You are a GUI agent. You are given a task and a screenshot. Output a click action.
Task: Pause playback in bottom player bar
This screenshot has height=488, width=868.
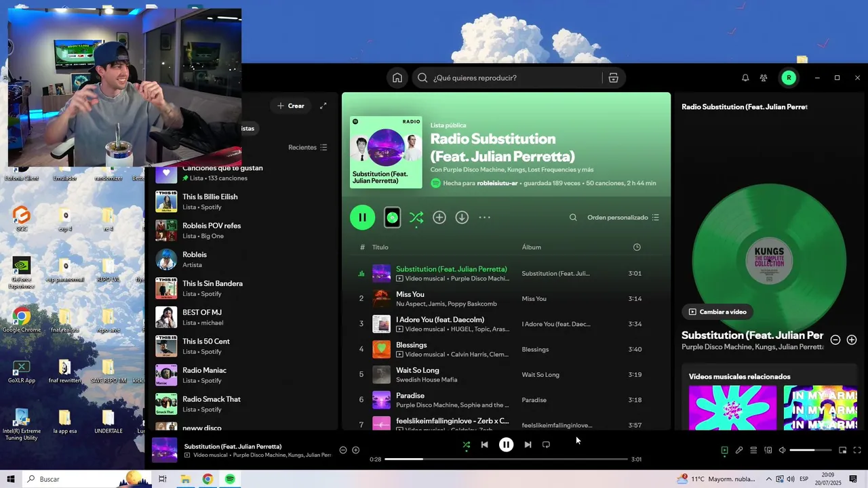click(x=506, y=445)
